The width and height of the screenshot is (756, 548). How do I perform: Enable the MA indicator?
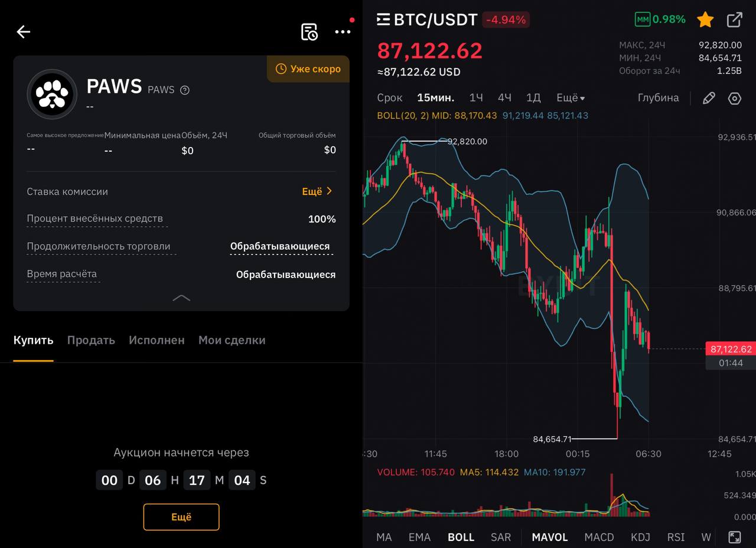click(384, 537)
